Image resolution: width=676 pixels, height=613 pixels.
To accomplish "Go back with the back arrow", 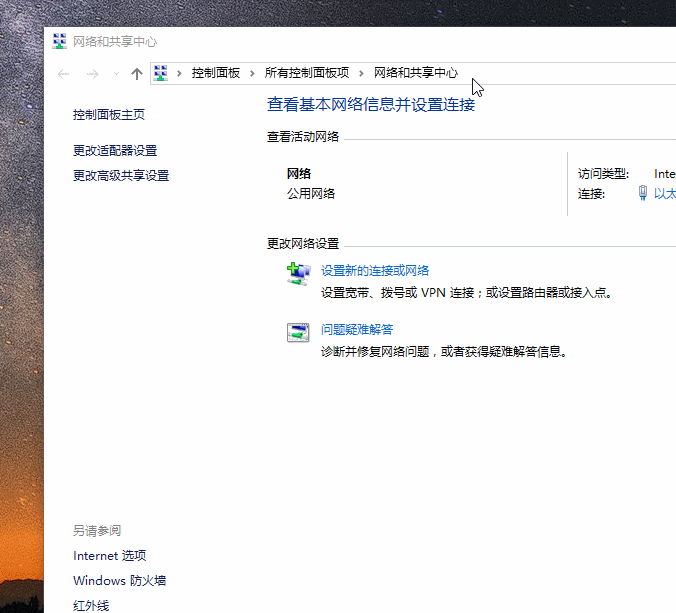I will coord(63,74).
